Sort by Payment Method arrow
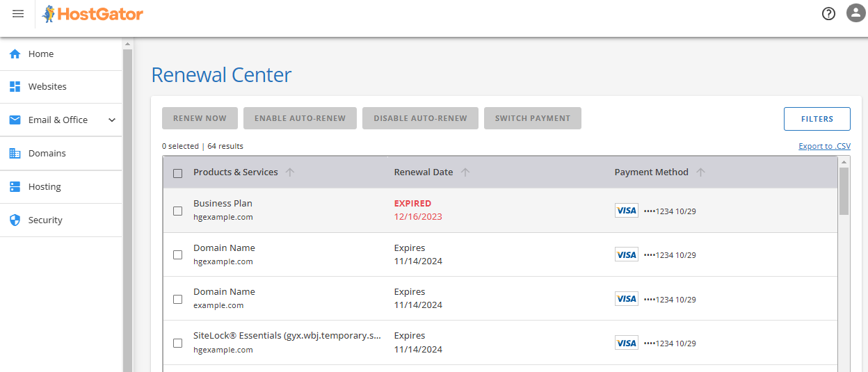868x372 pixels. 700,172
